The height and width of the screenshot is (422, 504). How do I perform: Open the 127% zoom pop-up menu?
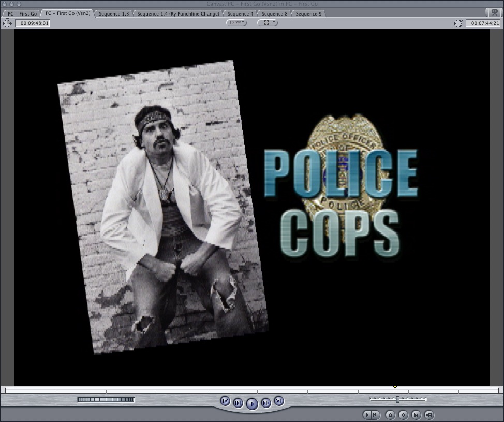[236, 23]
